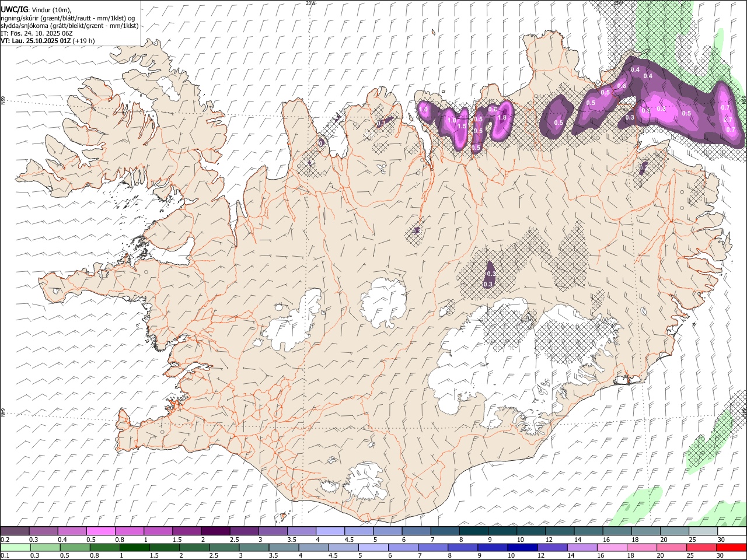
Task: Click the 12 teal swatch, upper legend row
Action: click(x=559, y=531)
